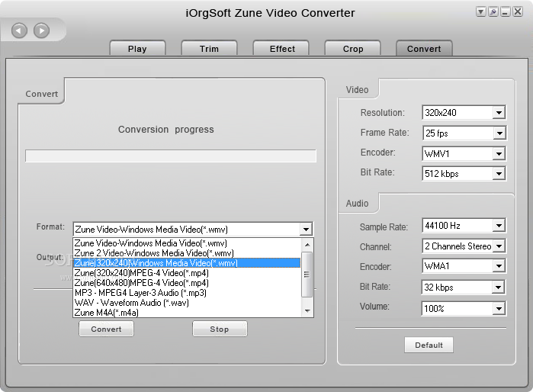The image size is (533, 392).
Task: Open the Effect tab
Action: click(x=281, y=48)
